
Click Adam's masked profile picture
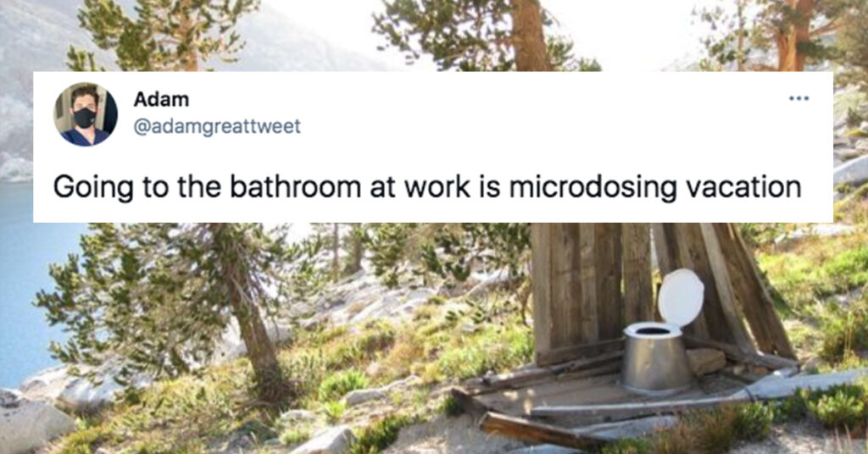point(86,114)
